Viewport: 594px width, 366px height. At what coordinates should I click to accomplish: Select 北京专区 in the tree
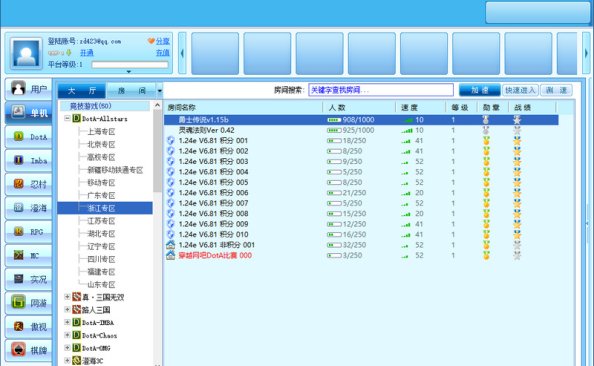click(x=101, y=144)
